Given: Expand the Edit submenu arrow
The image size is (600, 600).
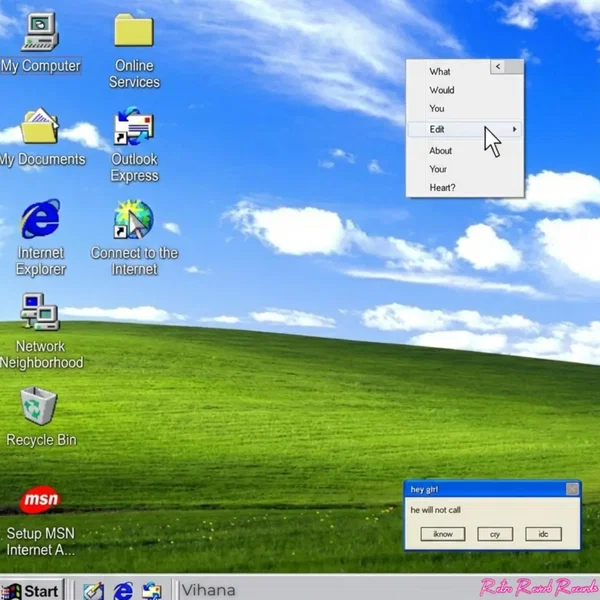Looking at the screenshot, I should pos(515,129).
